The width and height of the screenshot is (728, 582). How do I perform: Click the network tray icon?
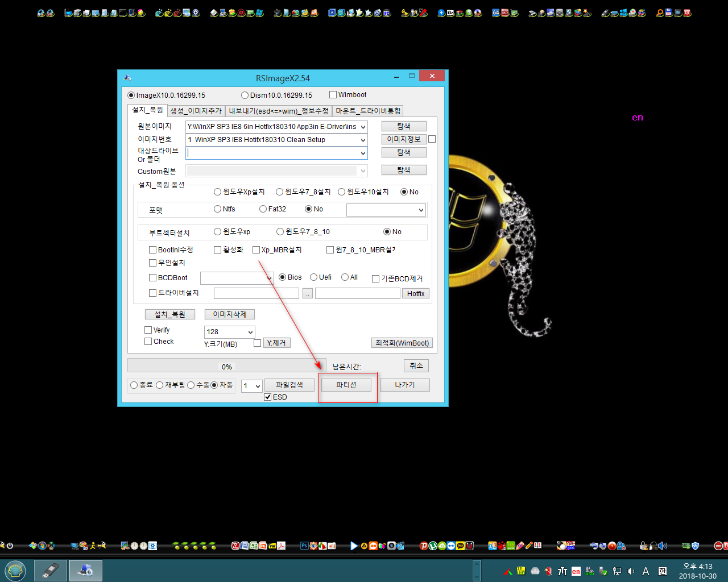(617, 571)
